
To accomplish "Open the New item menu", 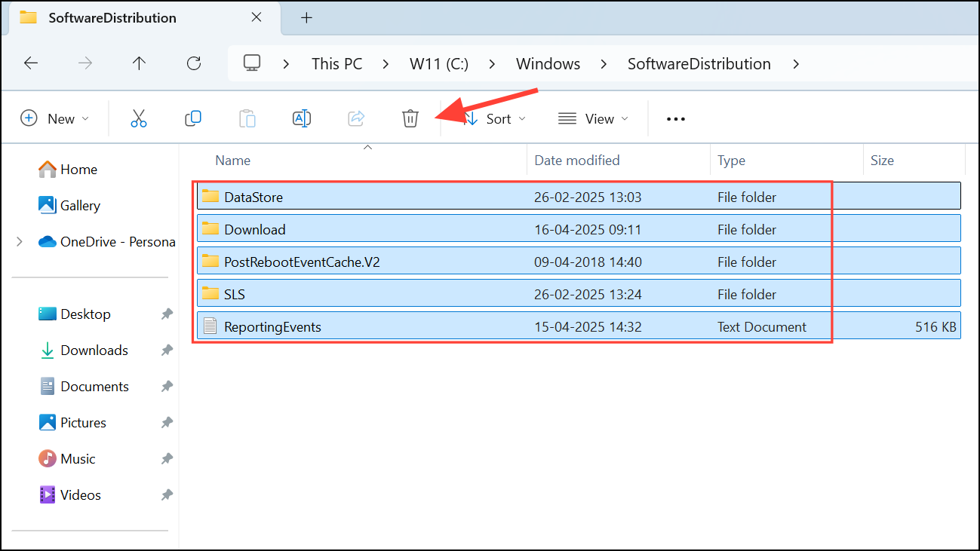I will point(54,118).
